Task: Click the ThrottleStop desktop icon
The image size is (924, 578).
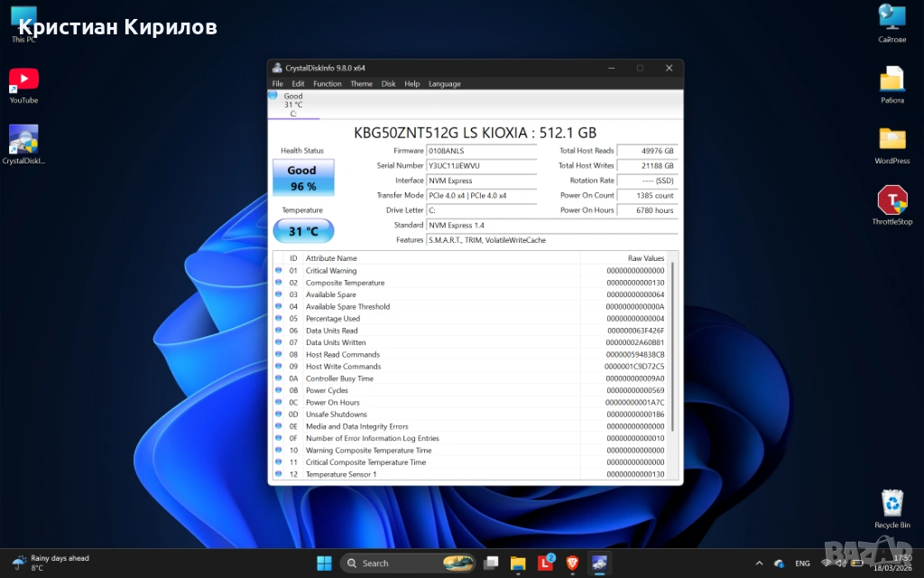Action: coord(892,200)
